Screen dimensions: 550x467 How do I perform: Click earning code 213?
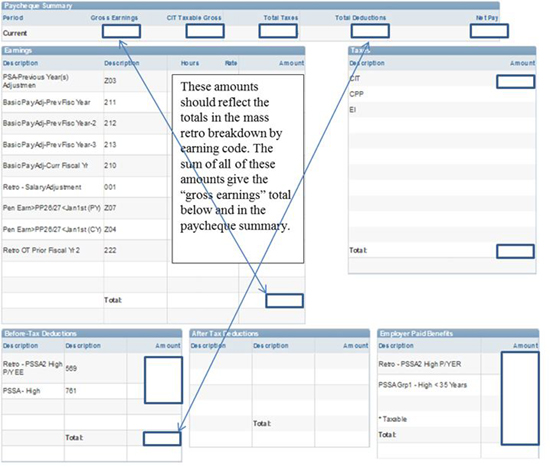point(110,145)
